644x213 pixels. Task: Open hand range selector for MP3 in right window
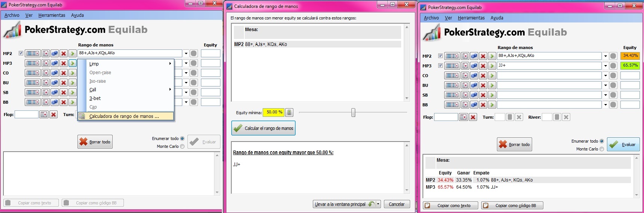tap(452, 66)
